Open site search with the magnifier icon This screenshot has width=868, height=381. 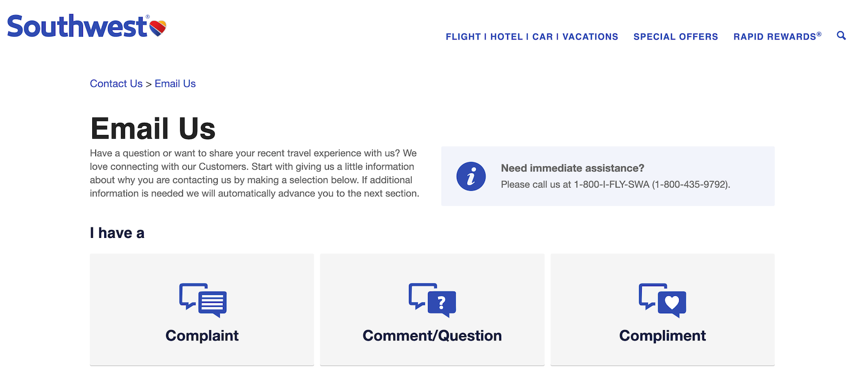click(841, 36)
